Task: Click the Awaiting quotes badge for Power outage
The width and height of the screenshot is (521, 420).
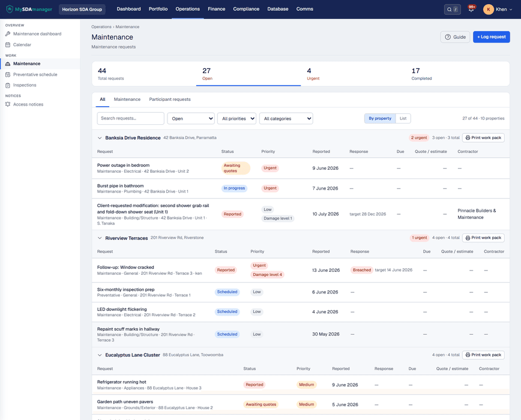Action: [x=235, y=168]
